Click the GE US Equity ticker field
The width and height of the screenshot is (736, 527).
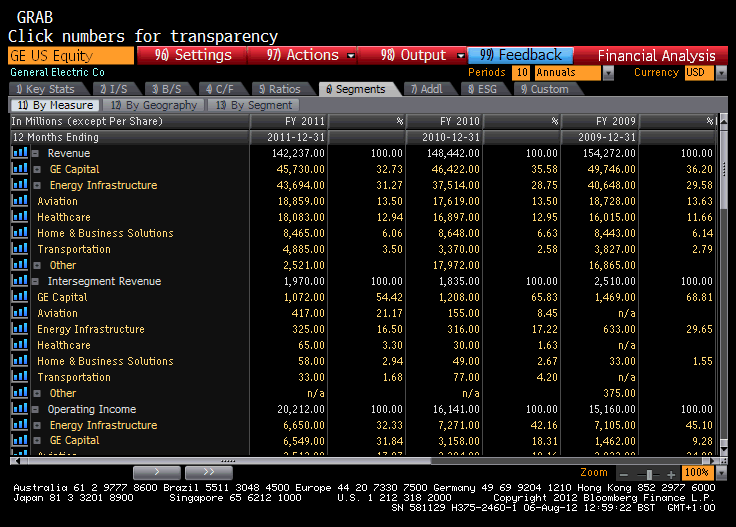71,55
